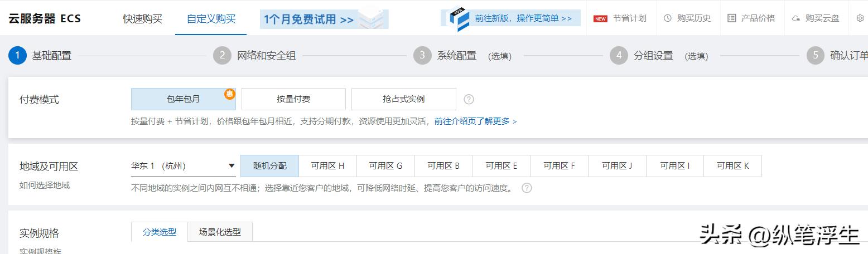Open the 分类选型 tab
This screenshot has height=254, width=868.
(160, 232)
